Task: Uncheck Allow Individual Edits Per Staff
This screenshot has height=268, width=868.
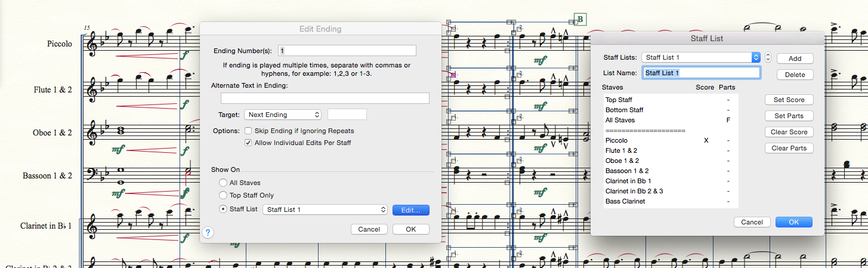Action: (248, 143)
